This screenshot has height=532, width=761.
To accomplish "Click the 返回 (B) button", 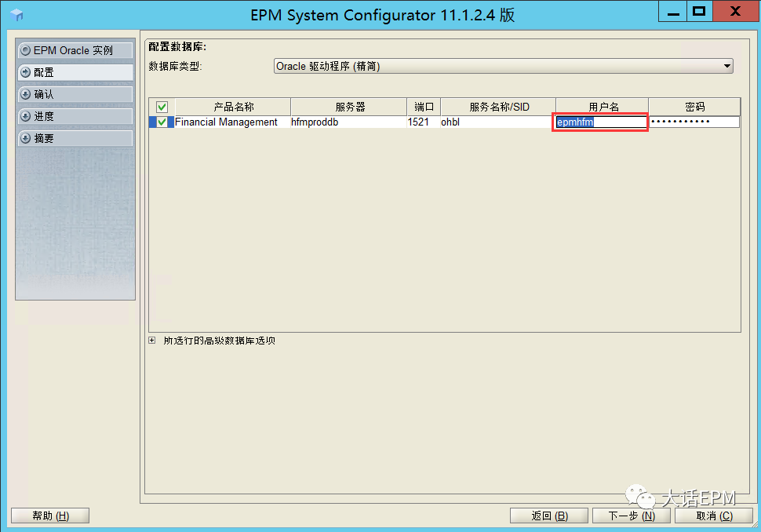I will coord(549,516).
